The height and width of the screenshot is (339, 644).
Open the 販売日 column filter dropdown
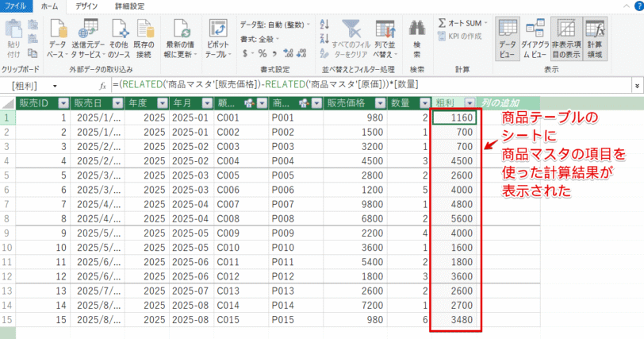tap(117, 103)
